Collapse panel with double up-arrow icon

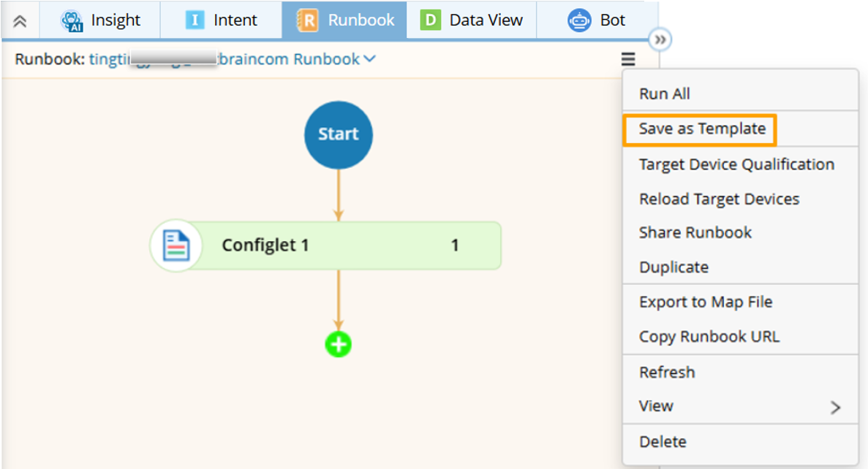(20, 21)
